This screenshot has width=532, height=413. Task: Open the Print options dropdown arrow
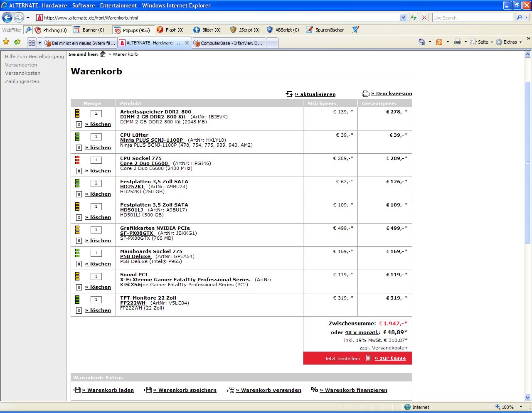465,42
